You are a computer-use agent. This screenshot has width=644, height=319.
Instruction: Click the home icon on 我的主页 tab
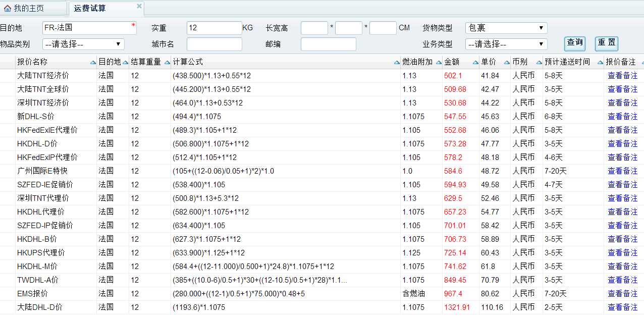click(x=8, y=9)
